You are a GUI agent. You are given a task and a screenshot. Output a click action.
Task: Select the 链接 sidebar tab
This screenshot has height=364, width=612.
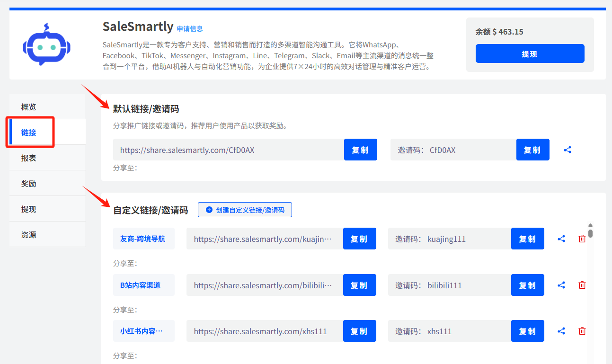coord(47,132)
